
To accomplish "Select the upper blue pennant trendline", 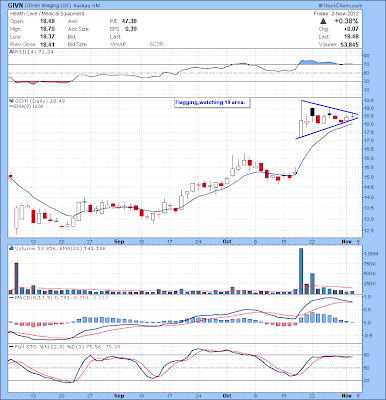I will [x=329, y=108].
